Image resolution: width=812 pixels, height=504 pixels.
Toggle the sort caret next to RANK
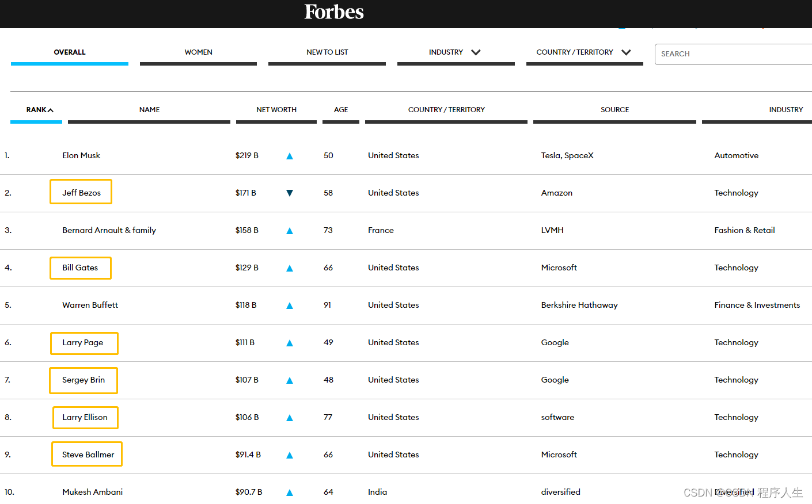pyautogui.click(x=51, y=110)
